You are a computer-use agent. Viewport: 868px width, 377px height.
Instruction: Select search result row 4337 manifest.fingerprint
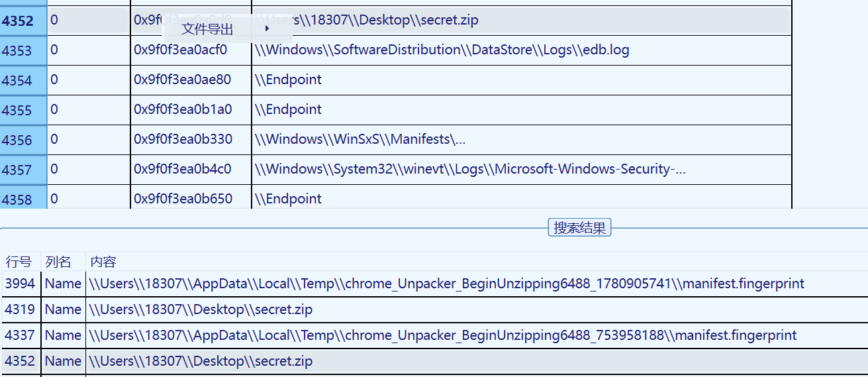click(435, 335)
